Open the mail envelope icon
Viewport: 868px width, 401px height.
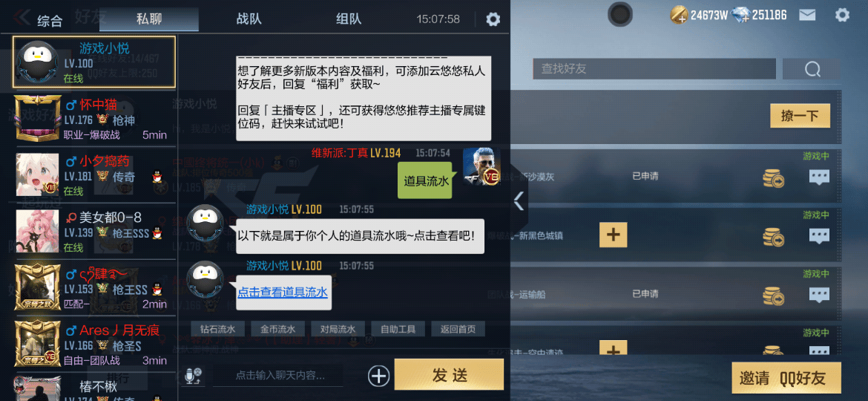pyautogui.click(x=807, y=15)
